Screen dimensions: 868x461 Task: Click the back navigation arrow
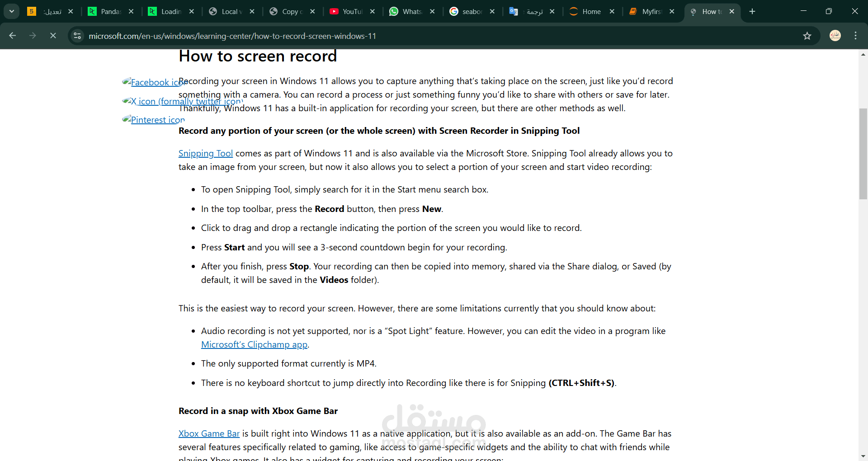pos(13,36)
